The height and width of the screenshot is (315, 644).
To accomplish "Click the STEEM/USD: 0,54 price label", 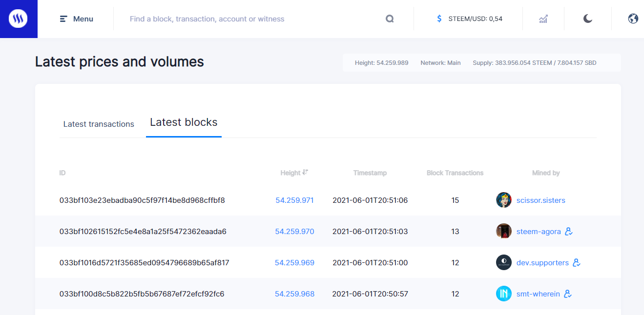I will coord(476,19).
